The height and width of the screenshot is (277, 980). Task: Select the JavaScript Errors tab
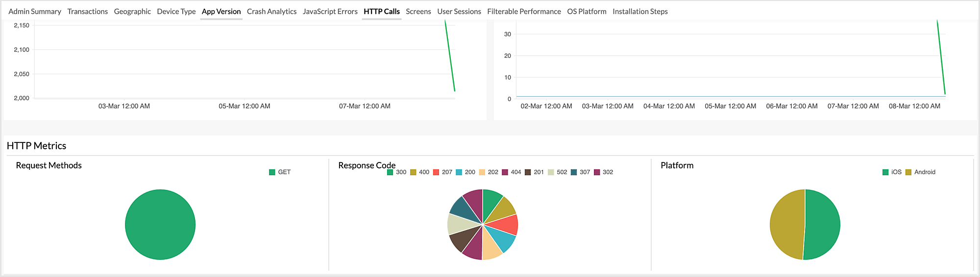point(330,11)
